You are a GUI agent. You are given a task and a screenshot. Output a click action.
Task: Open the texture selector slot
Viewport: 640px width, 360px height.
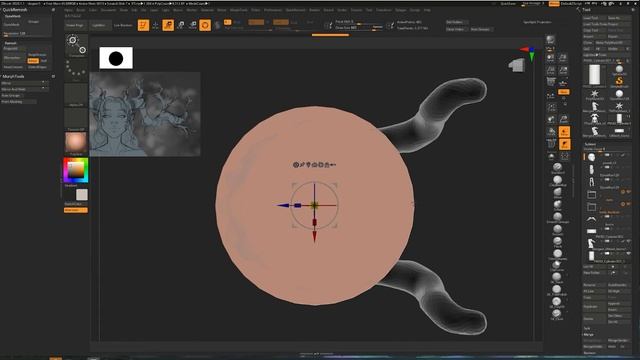(76, 119)
